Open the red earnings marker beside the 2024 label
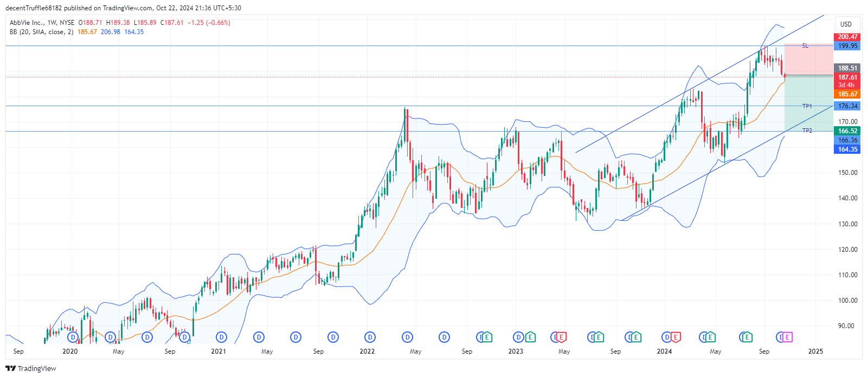The width and height of the screenshot is (868, 378). click(x=676, y=337)
